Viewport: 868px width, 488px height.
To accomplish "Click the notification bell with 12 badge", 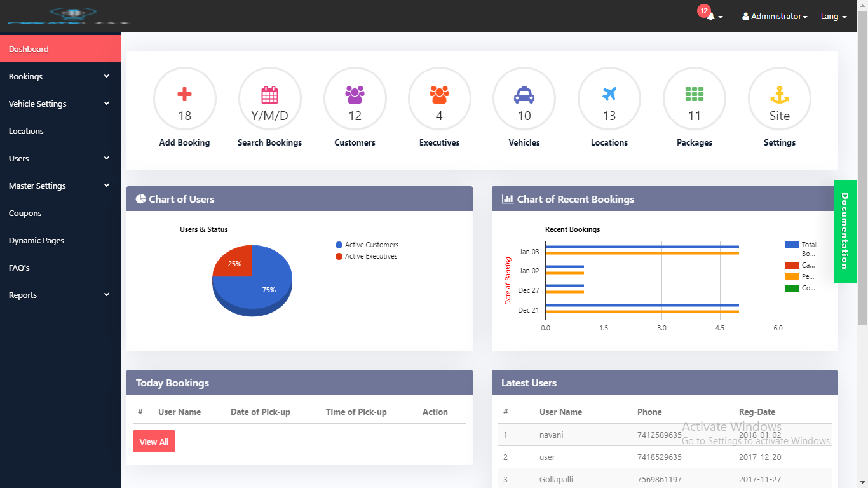I will pos(711,17).
